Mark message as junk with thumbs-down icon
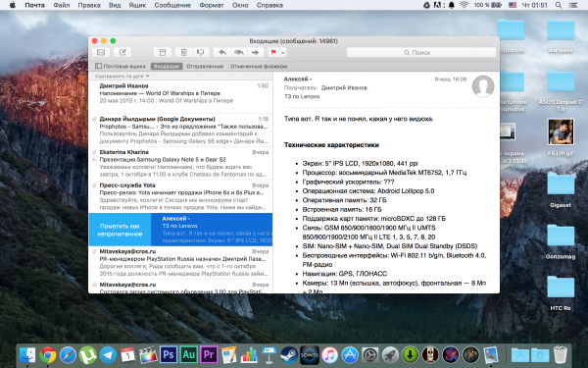 tap(201, 53)
